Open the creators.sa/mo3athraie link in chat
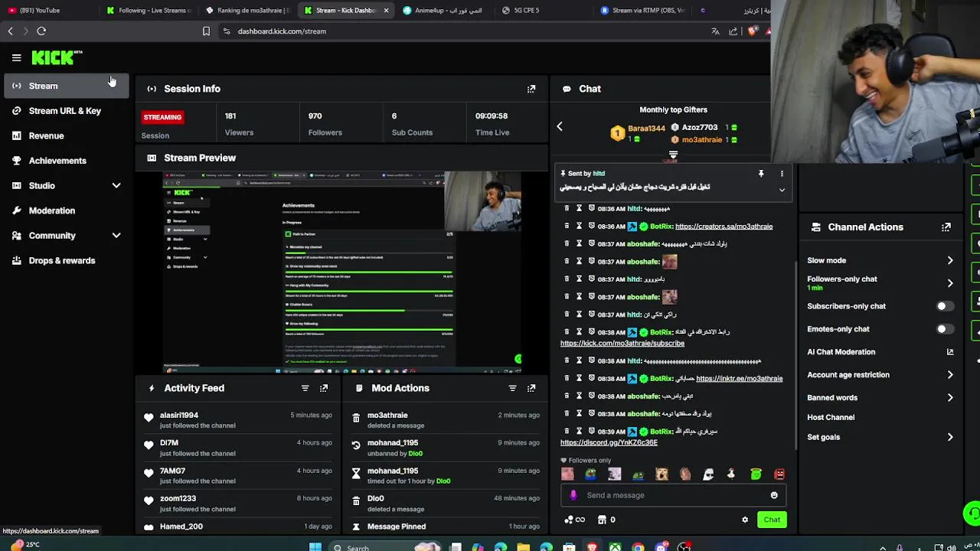The width and height of the screenshot is (980, 551). (x=724, y=227)
